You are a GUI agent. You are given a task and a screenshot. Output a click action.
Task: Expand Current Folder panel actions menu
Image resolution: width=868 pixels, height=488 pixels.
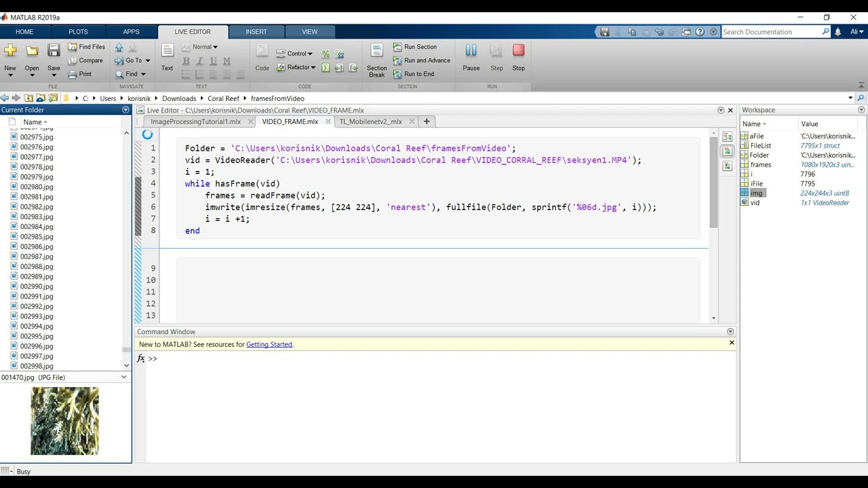[125, 110]
